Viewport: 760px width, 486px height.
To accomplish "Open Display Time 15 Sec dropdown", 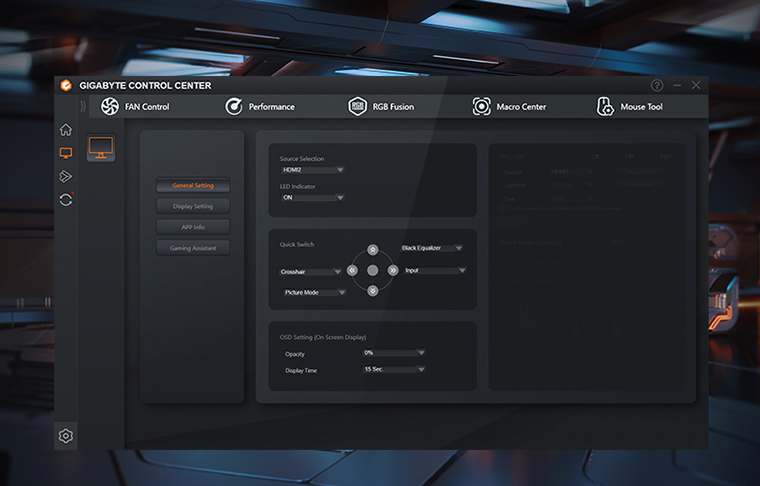I will [394, 369].
